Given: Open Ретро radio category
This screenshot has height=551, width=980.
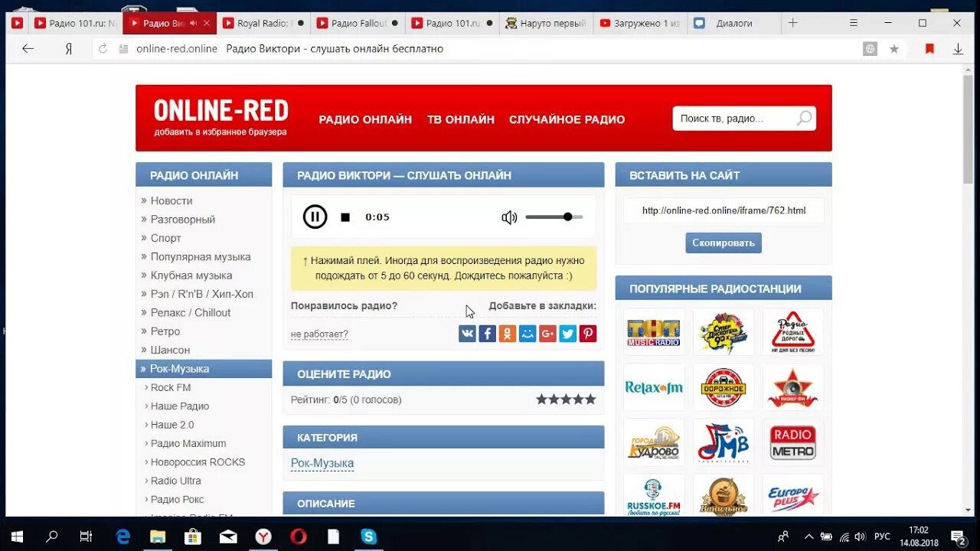Looking at the screenshot, I should click(x=165, y=331).
